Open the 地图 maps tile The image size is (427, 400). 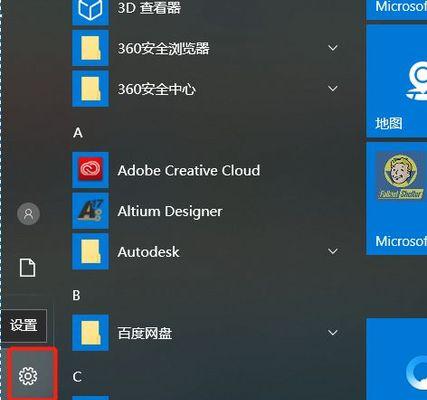coord(397,81)
